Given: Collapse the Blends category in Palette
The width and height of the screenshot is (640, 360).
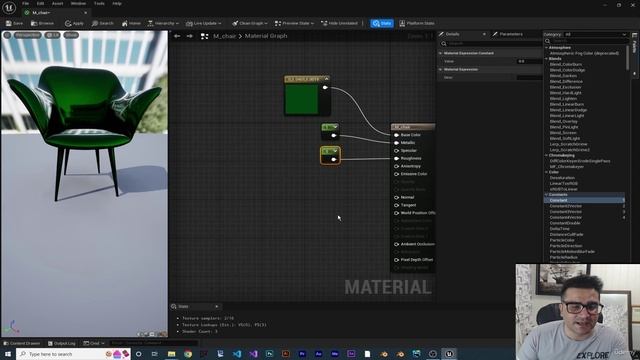Looking at the screenshot, I should (547, 59).
